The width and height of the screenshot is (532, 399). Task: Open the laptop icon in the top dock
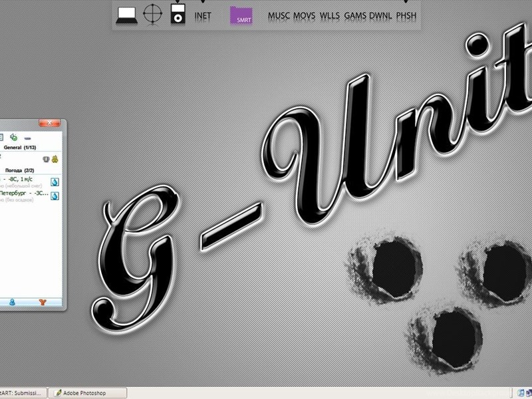pos(126,15)
